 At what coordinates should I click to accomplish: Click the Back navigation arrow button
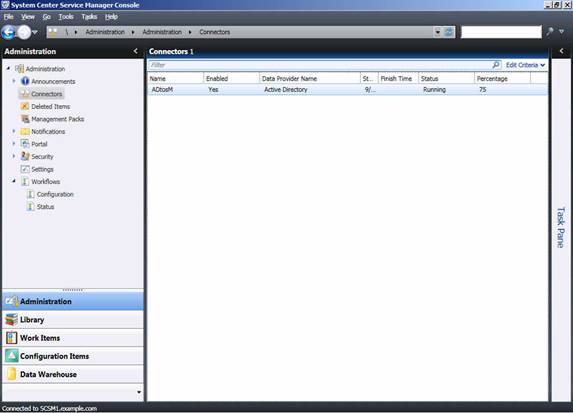tap(8, 32)
